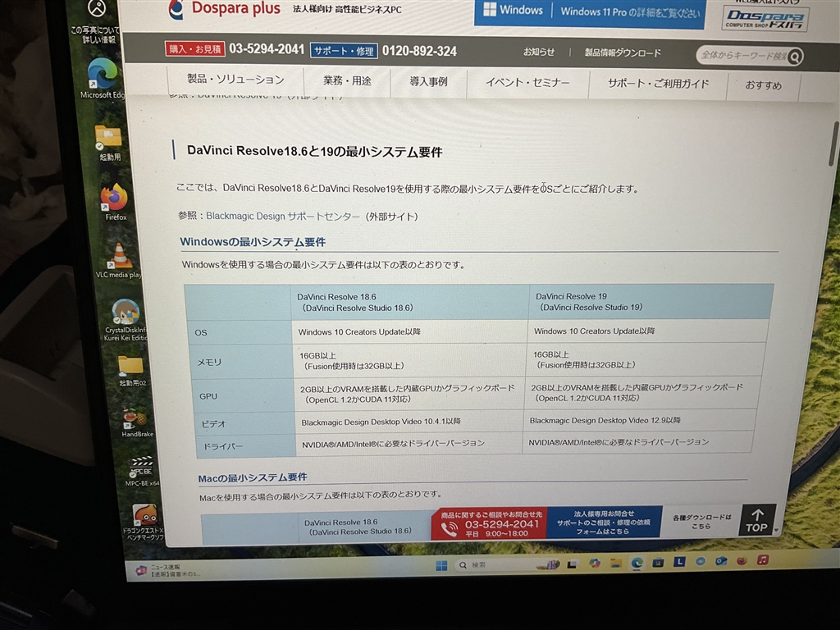The height and width of the screenshot is (630, 840).
Task: Open the おすすめ menu item
Action: click(x=764, y=85)
